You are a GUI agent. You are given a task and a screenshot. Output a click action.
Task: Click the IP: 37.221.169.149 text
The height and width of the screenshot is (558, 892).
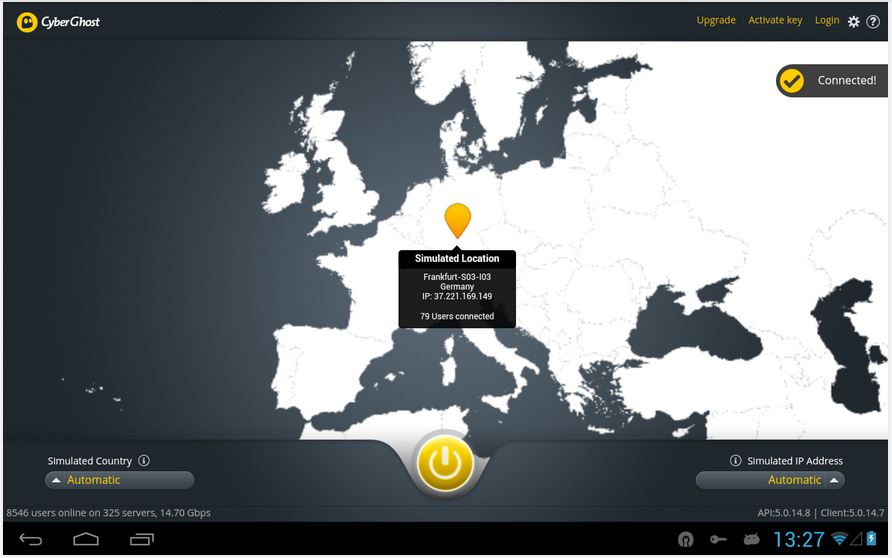457,296
